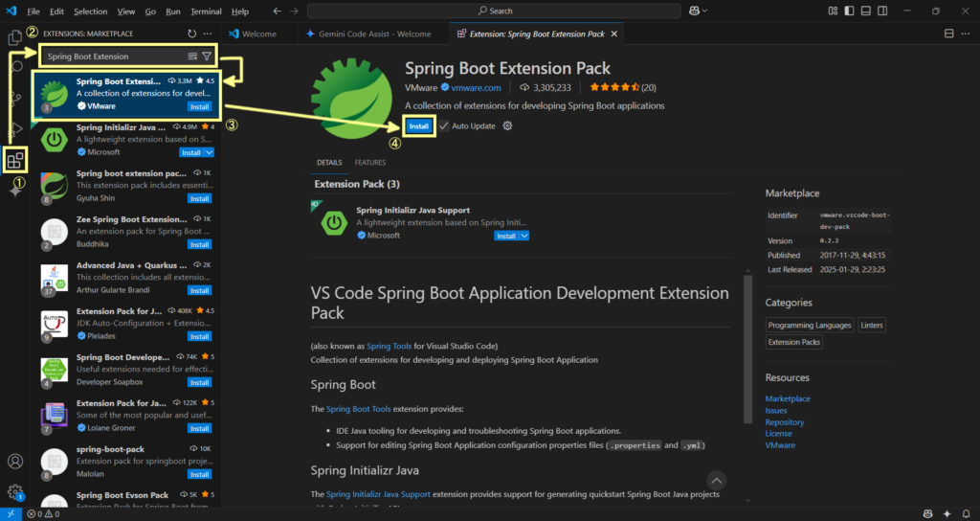The width and height of the screenshot is (980, 521).
Task: Select the Programming Languages category tag
Action: [x=810, y=326]
